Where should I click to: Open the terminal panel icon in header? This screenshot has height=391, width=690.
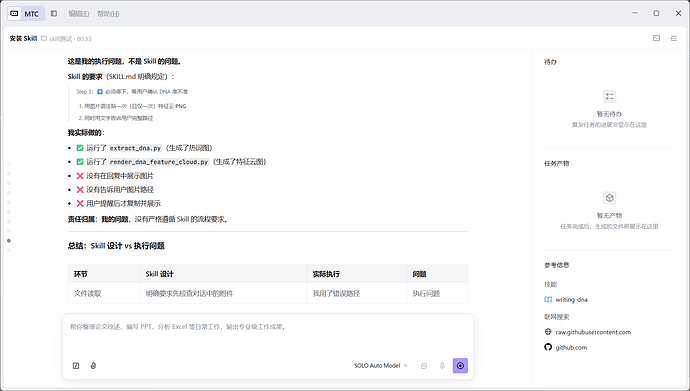click(656, 38)
